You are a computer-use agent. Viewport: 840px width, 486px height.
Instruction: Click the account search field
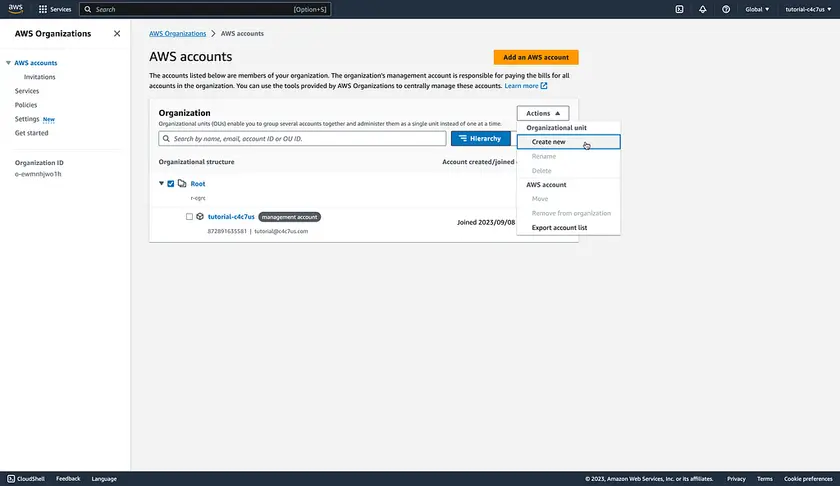[302, 138]
